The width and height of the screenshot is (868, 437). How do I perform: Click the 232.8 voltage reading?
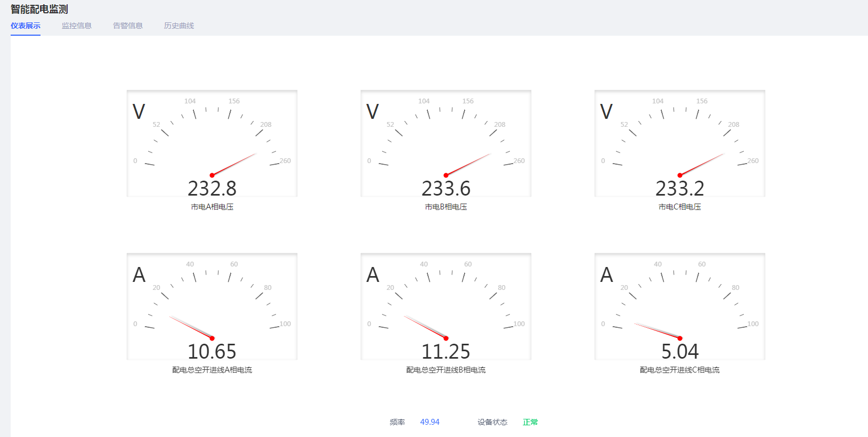pyautogui.click(x=212, y=189)
